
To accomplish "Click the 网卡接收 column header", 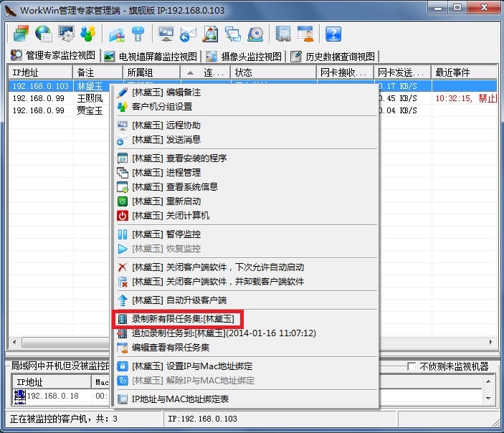I will pos(346,72).
